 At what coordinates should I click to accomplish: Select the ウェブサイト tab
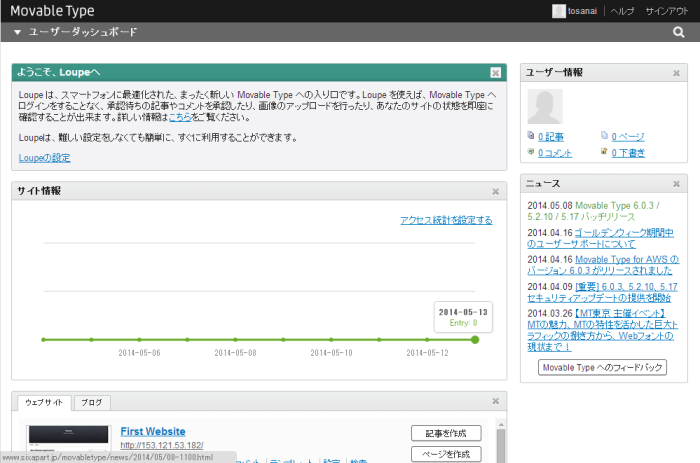(43, 403)
